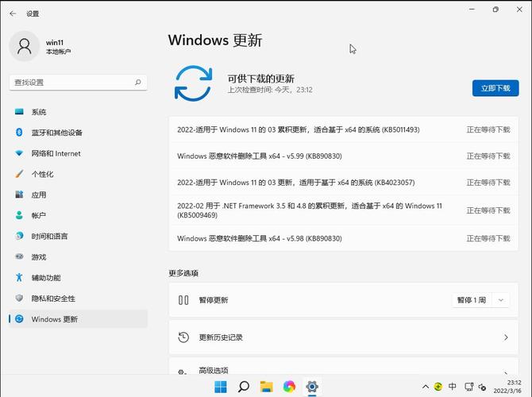This screenshot has width=532, height=397.
Task: Show hidden tray icons arrow
Action: pyautogui.click(x=426, y=387)
